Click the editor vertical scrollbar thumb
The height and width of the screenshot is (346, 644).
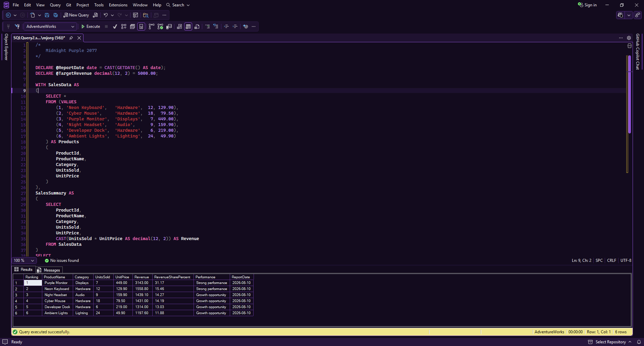[630, 95]
